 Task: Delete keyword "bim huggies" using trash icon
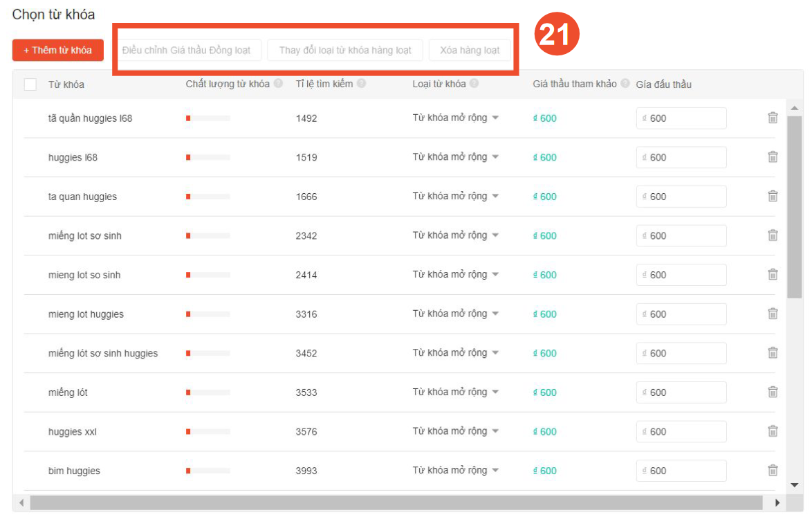click(773, 471)
